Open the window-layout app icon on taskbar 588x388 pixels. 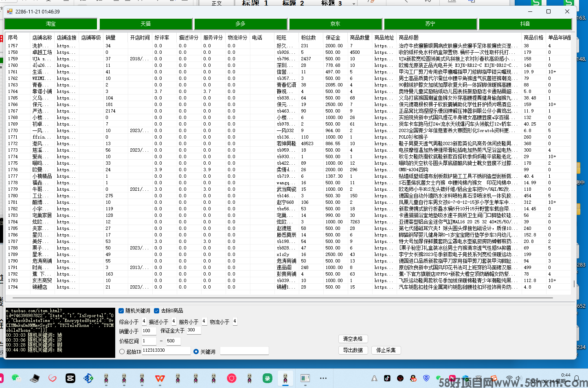pyautogui.click(x=305, y=378)
